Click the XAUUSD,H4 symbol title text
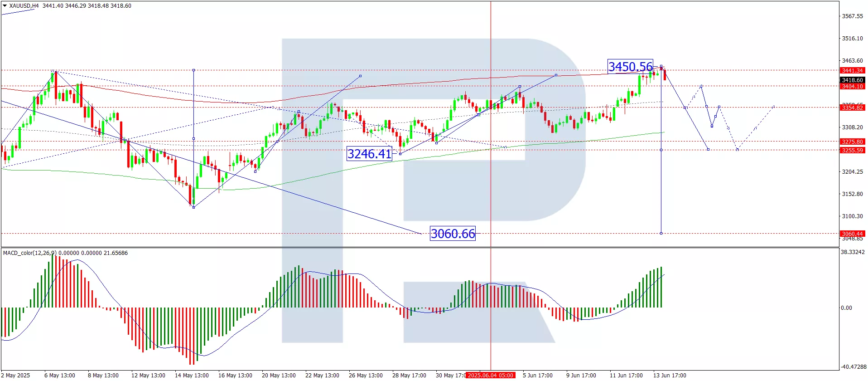This screenshot has height=381, width=868. (x=24, y=6)
